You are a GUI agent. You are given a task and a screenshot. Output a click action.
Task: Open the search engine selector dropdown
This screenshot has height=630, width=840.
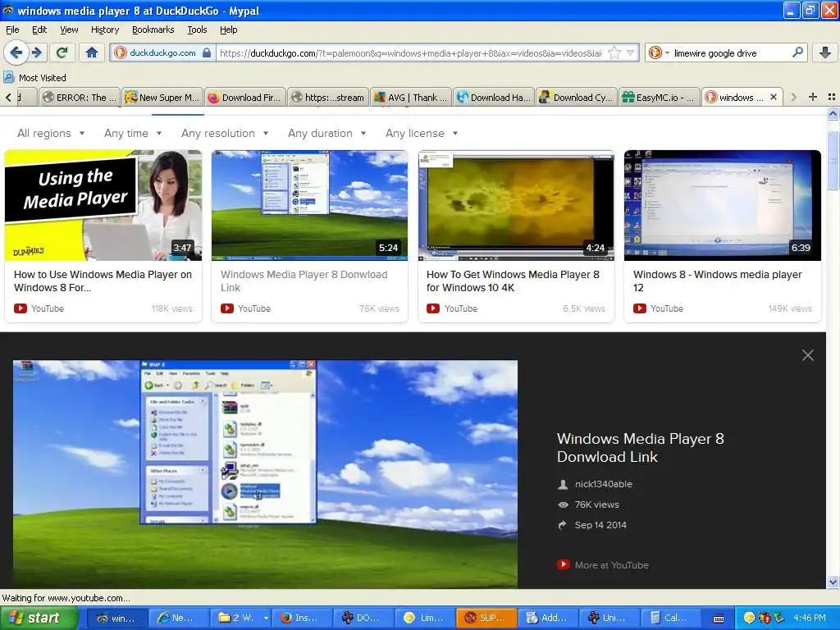click(x=659, y=53)
